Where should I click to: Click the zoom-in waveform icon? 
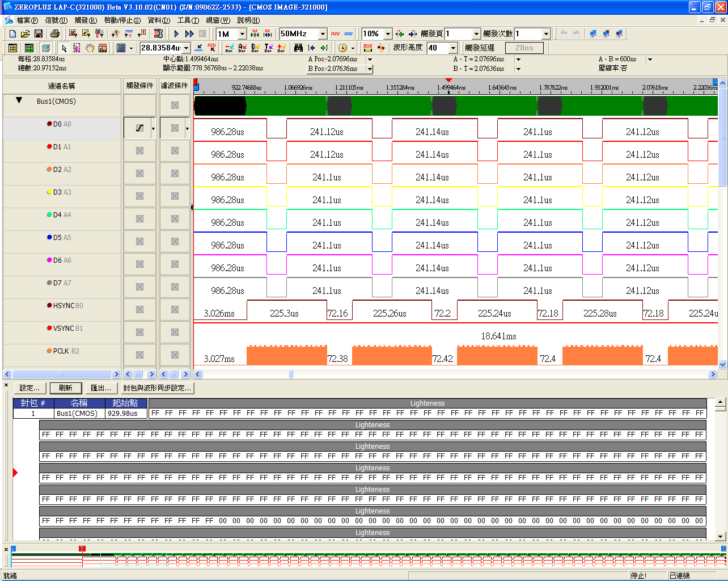coord(199,48)
